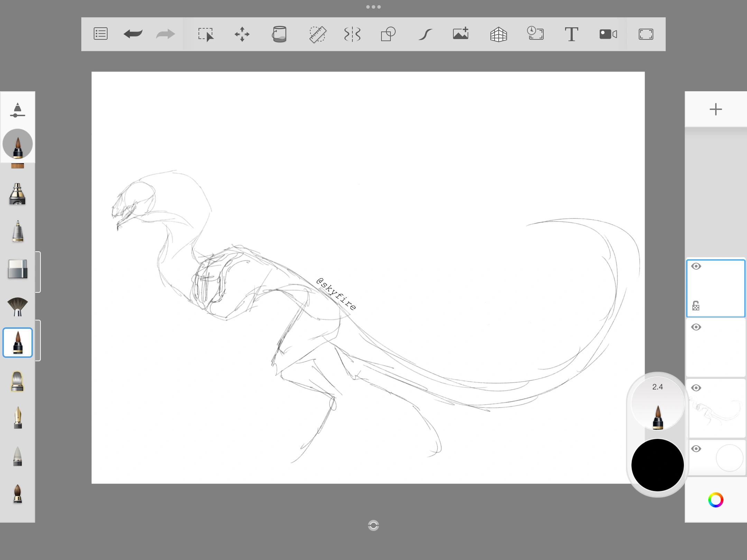The image size is (747, 560).
Task: Select the Text tool
Action: pos(571,34)
